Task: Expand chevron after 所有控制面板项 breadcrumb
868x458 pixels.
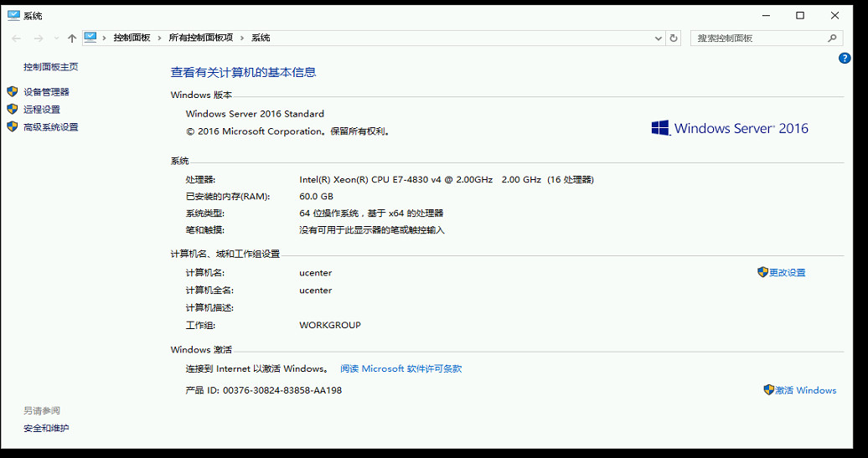Action: (x=242, y=39)
